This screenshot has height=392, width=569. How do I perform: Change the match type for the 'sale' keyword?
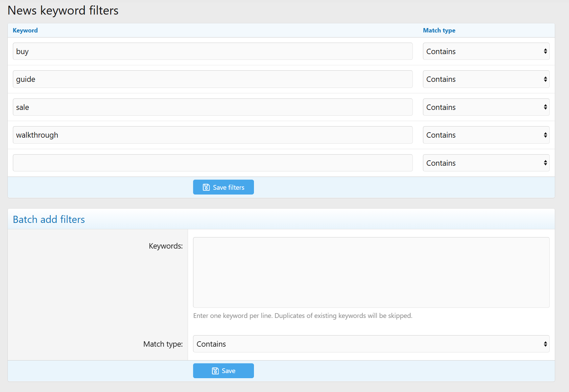(x=486, y=107)
